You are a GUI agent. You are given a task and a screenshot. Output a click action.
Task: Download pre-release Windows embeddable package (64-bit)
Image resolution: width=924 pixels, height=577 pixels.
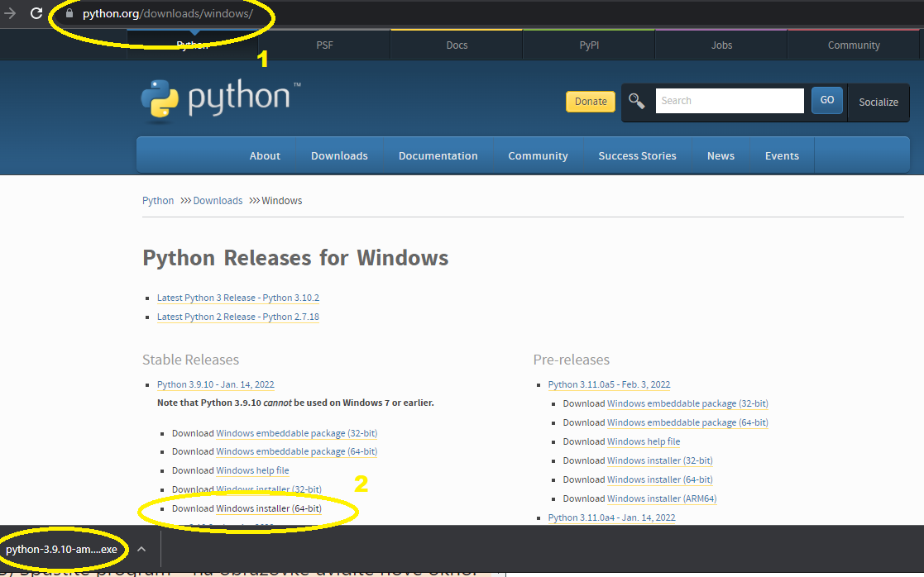(687, 422)
